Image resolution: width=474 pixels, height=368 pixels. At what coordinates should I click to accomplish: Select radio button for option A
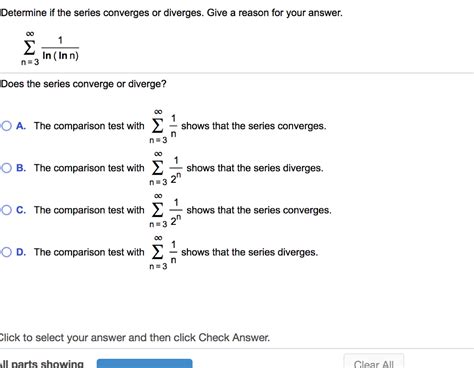point(6,126)
